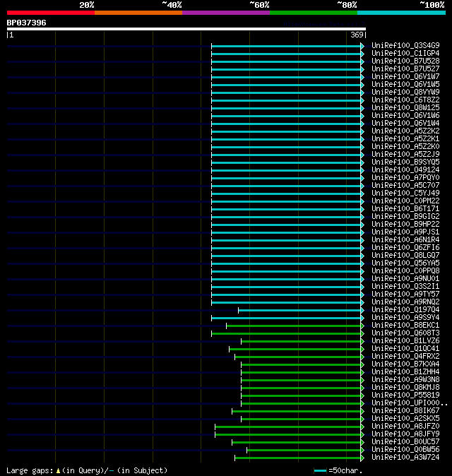The width and height of the screenshot is (452, 476).
Task: Click the UniRef100_Q56YA5 label
Action: pos(405,263)
